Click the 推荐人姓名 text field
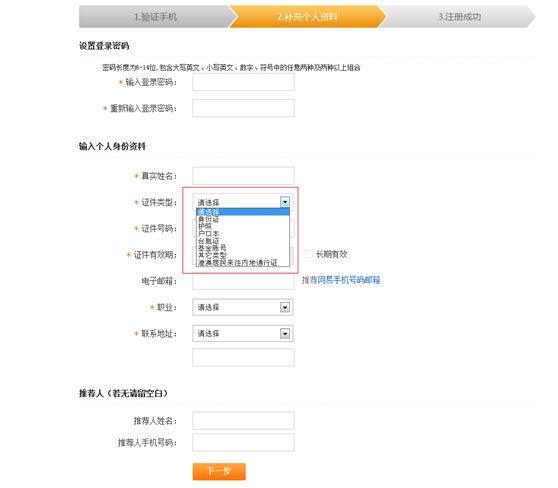Viewport: 558px width, 488px height. tap(243, 421)
